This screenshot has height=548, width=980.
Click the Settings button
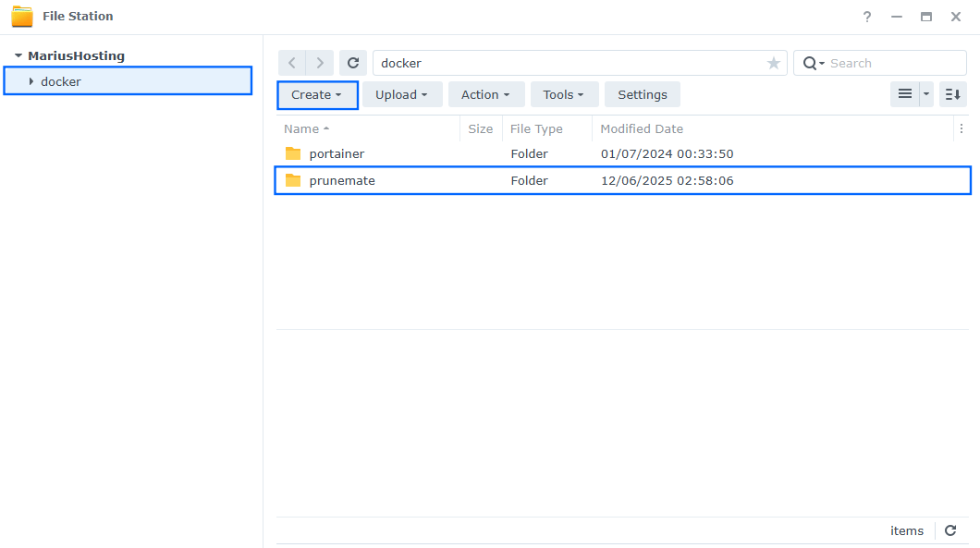pyautogui.click(x=642, y=94)
